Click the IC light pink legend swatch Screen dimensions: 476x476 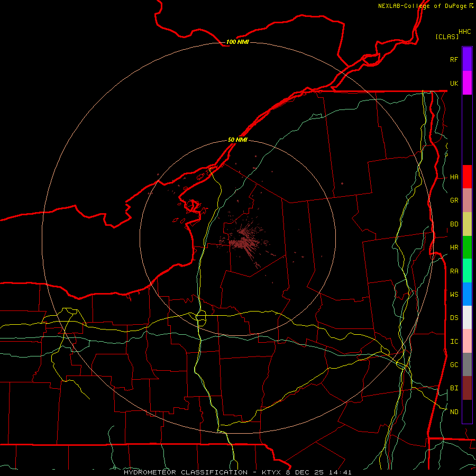pyautogui.click(x=467, y=341)
